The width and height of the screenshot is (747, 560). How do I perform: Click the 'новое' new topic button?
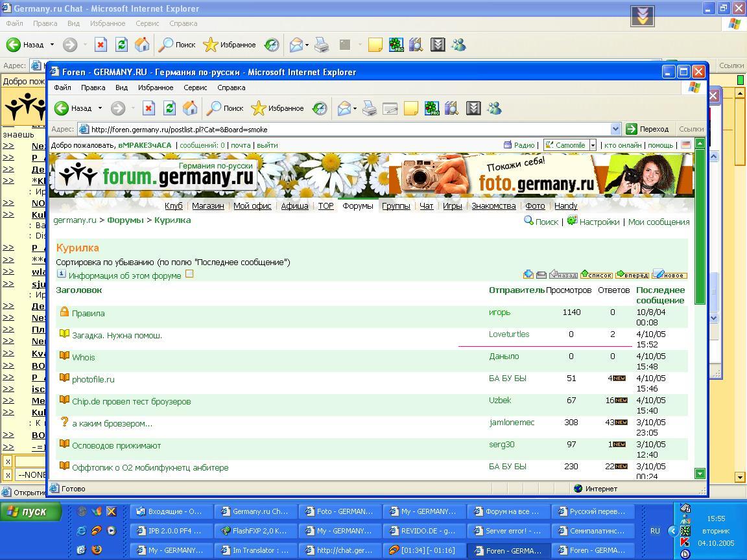point(669,275)
